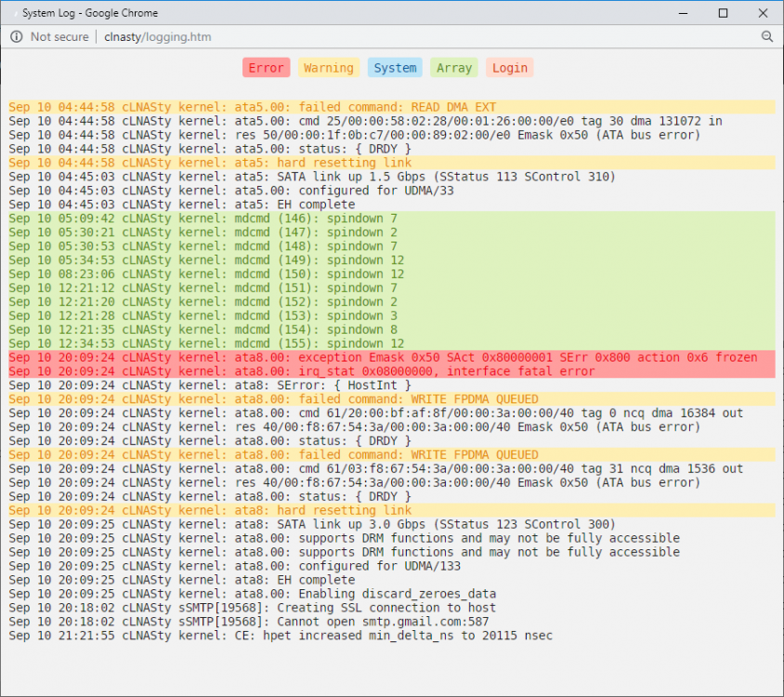
Task: Click error line 'irq_stat 0x08000000, interface fatal error'
Action: click(x=392, y=371)
